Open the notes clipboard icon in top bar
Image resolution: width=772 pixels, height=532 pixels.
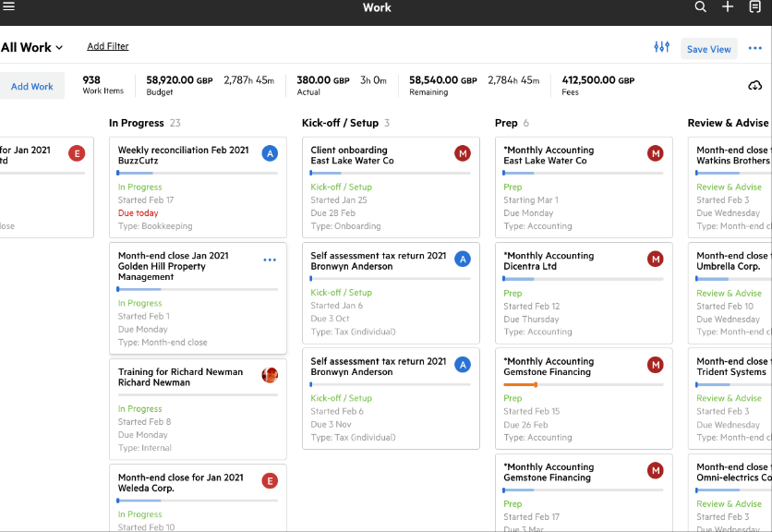[x=755, y=7]
